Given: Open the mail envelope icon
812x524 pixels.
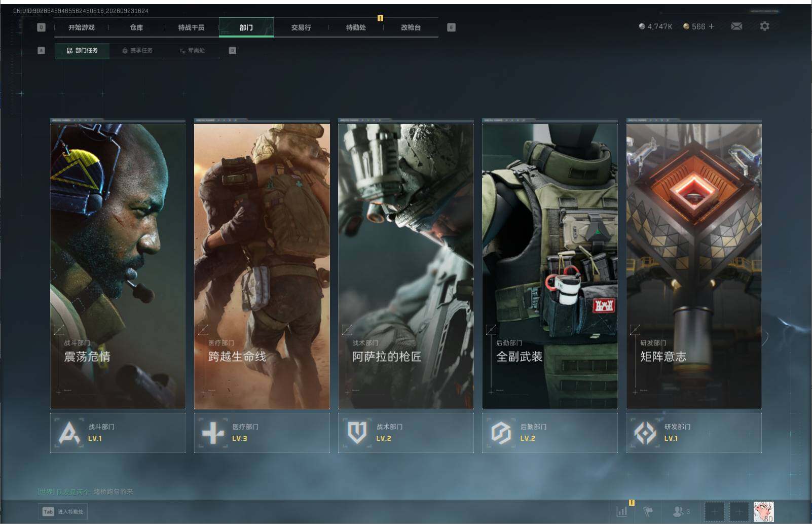Looking at the screenshot, I should [736, 26].
